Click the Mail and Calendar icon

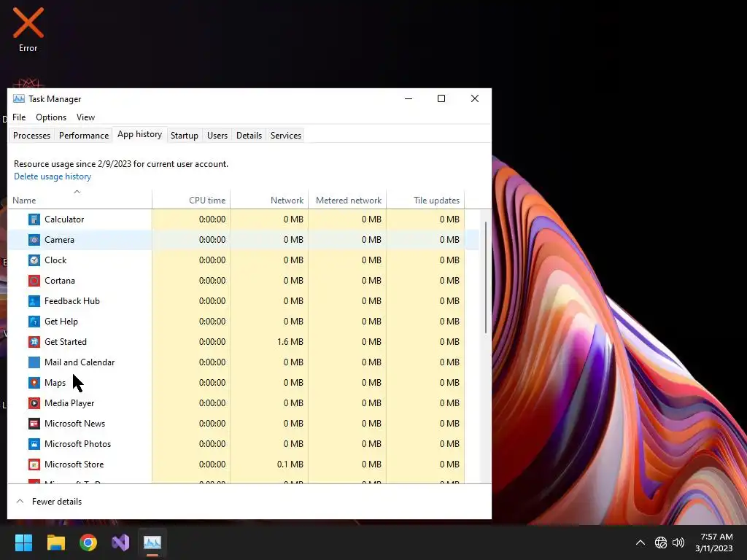(34, 362)
